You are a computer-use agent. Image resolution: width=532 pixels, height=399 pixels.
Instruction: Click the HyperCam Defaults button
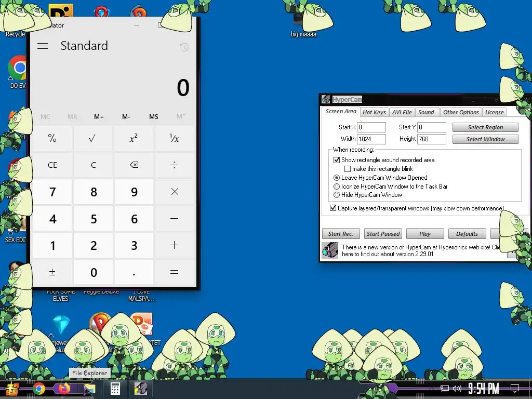(467, 234)
